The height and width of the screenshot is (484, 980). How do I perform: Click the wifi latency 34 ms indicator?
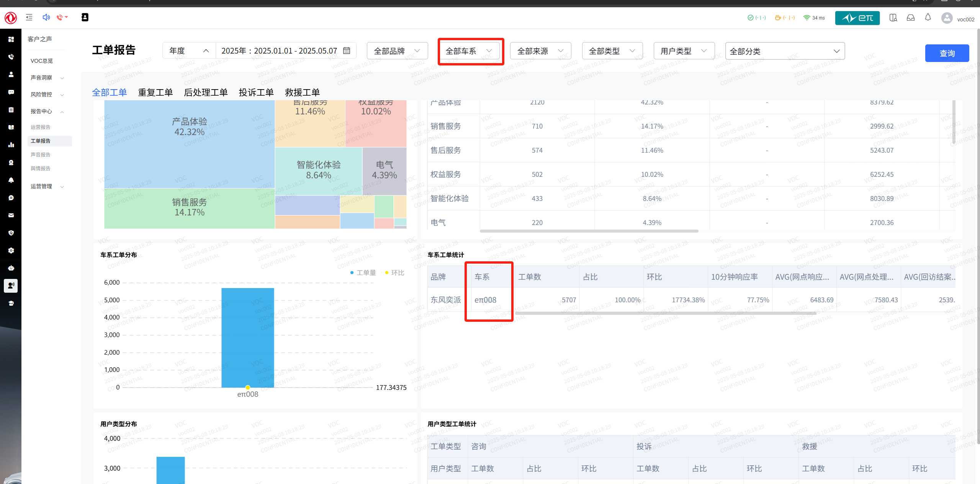[814, 18]
